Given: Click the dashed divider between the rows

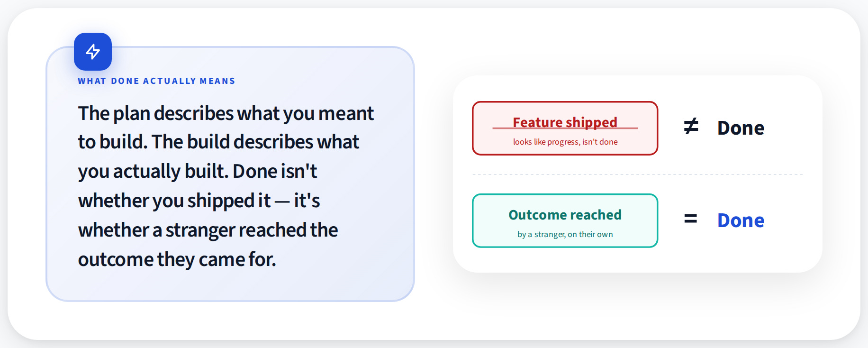Looking at the screenshot, I should (x=637, y=174).
